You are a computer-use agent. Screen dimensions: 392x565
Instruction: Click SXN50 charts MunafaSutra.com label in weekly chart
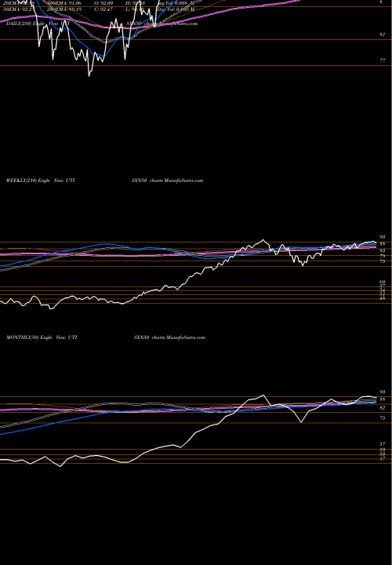click(x=167, y=180)
